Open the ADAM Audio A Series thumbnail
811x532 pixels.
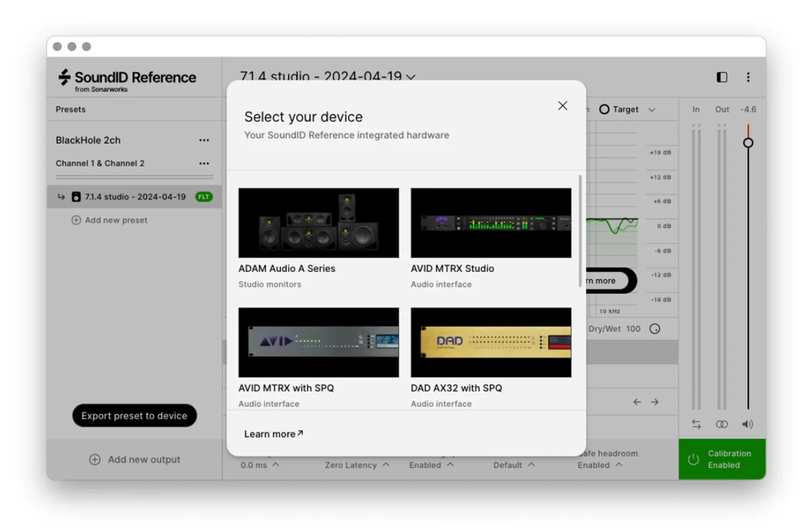(318, 223)
